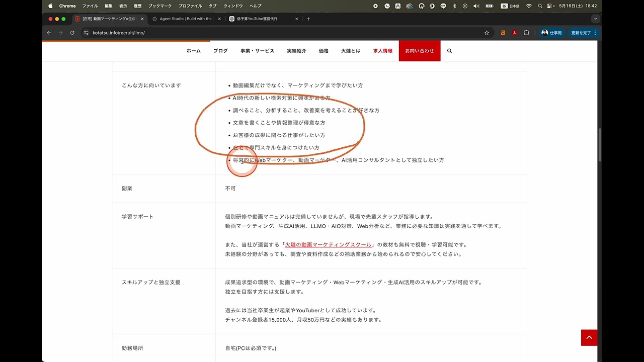This screenshot has height=362, width=644.
Task: Click the Creative Cloud menu bar icon
Action: 410,6
